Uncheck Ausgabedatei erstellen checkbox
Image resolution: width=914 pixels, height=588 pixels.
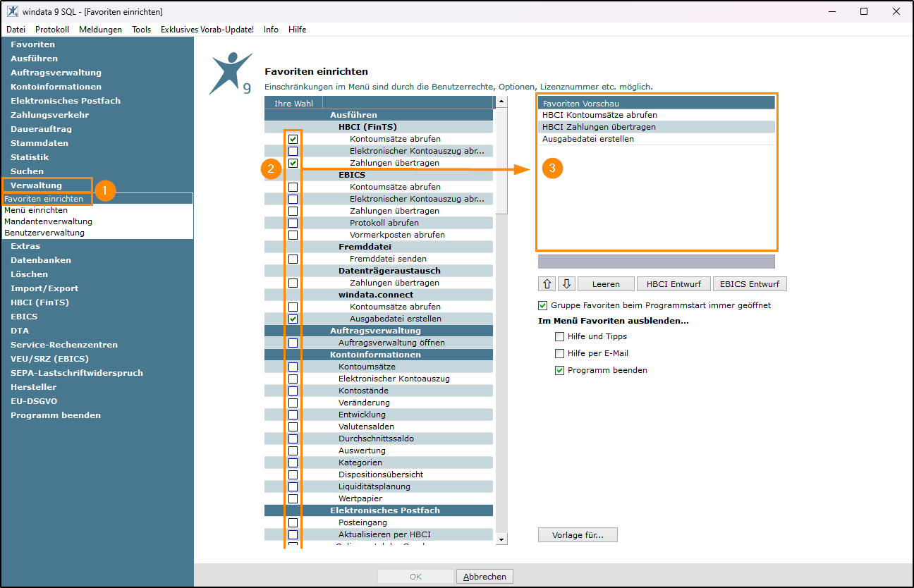(x=293, y=319)
